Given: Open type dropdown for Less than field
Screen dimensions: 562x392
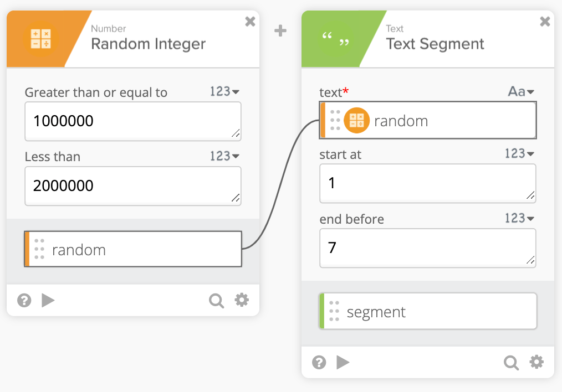Looking at the screenshot, I should point(224,156).
